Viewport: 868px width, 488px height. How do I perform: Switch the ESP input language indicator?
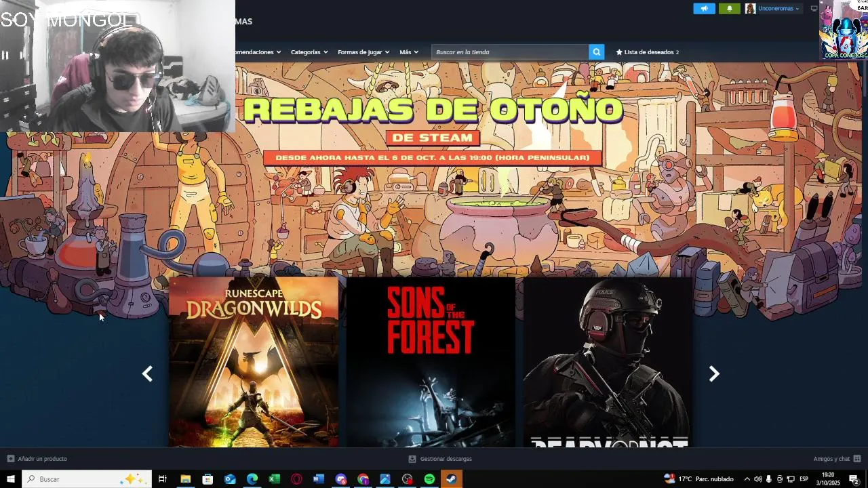coord(804,479)
